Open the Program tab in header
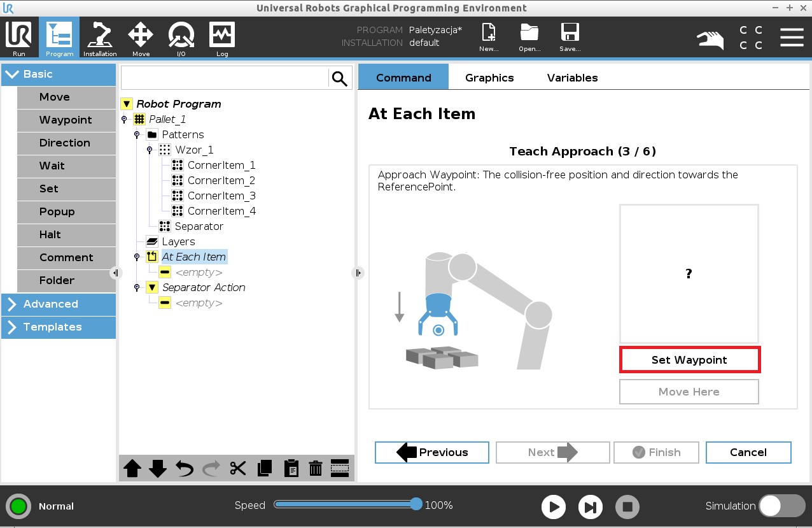Screen dimensions: 812x528 coord(59,38)
